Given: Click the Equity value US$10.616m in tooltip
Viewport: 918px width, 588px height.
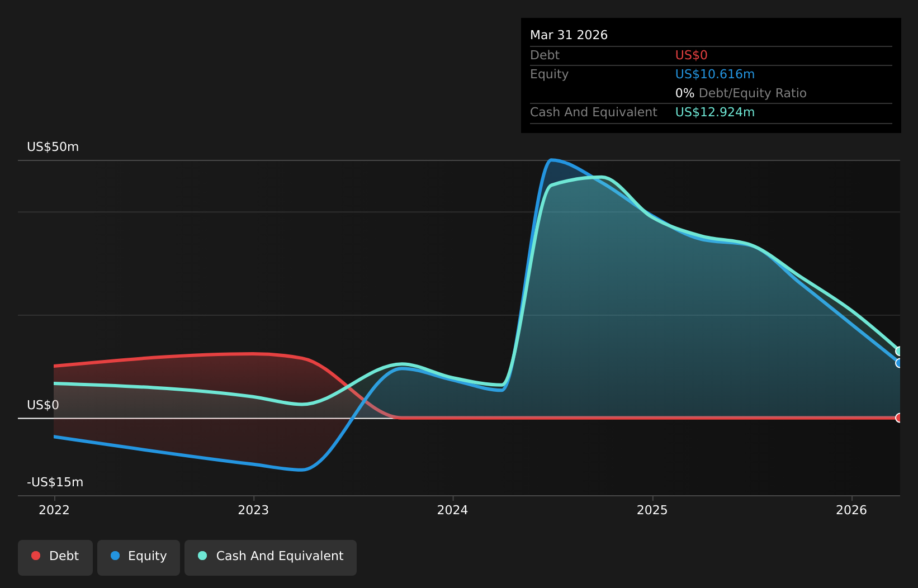Looking at the screenshot, I should click(x=715, y=74).
